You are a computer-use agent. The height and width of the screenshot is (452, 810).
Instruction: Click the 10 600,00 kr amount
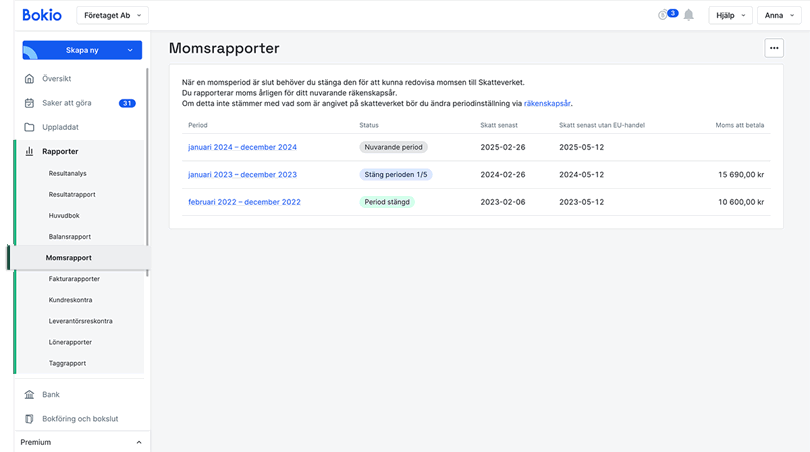(741, 202)
